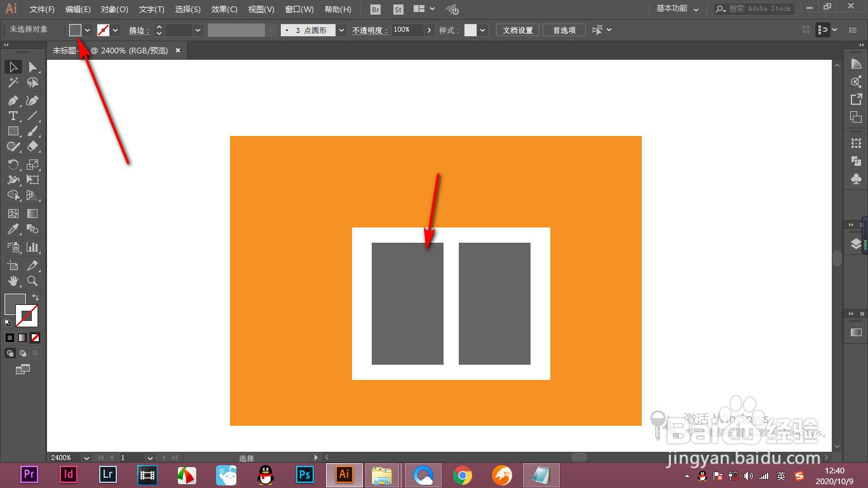Select the Scale tool
868x488 pixels.
pos(32,165)
